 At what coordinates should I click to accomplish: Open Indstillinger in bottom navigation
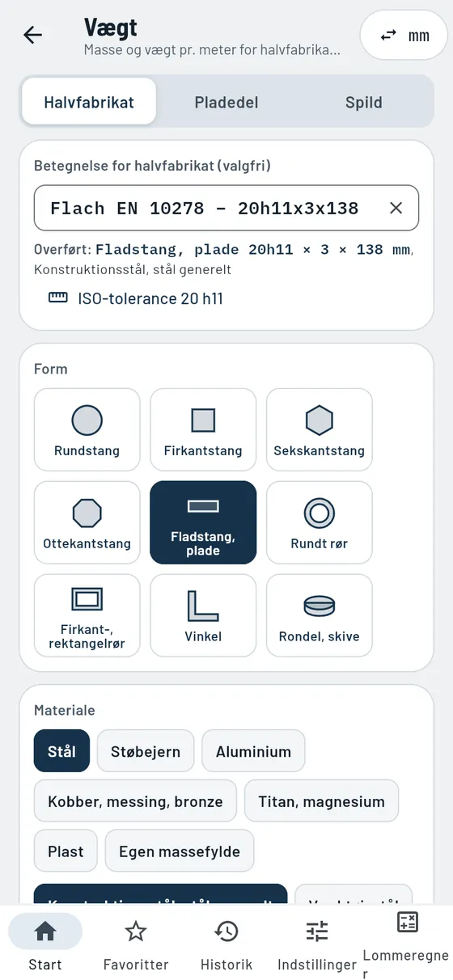(317, 944)
